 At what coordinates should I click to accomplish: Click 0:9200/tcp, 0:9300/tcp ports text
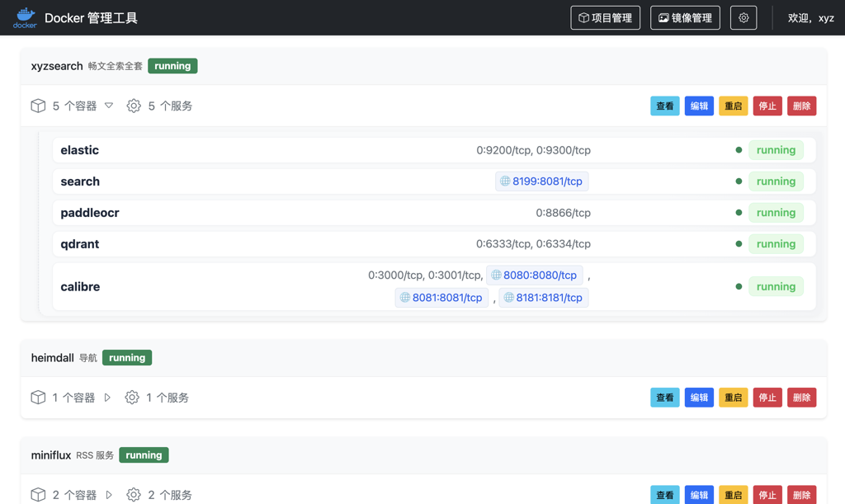point(534,150)
